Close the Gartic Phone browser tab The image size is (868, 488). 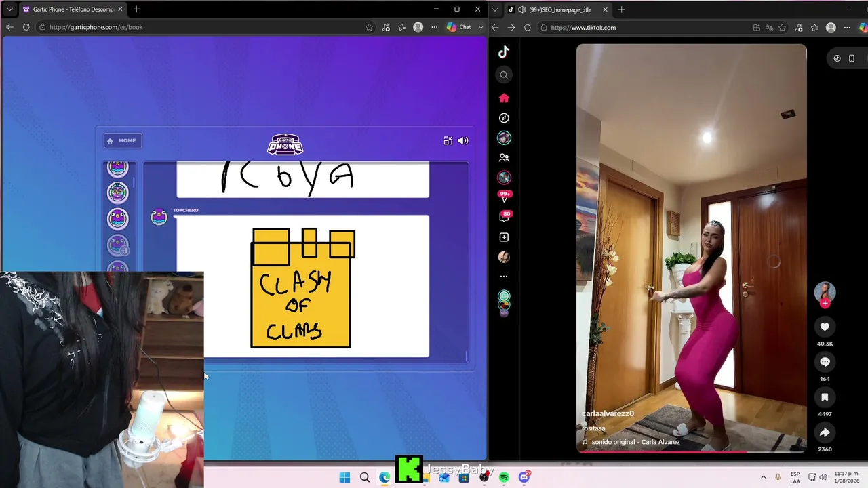pyautogui.click(x=120, y=9)
